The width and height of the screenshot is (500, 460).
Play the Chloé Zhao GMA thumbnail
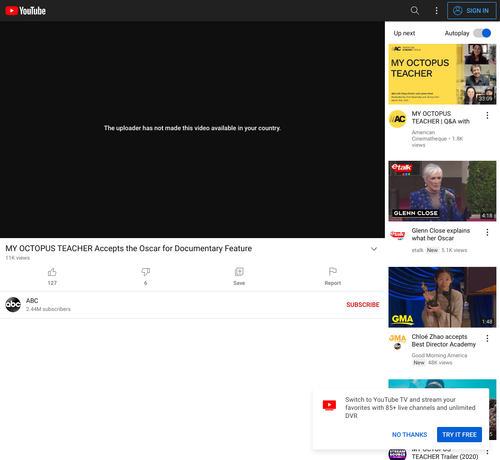coord(442,297)
